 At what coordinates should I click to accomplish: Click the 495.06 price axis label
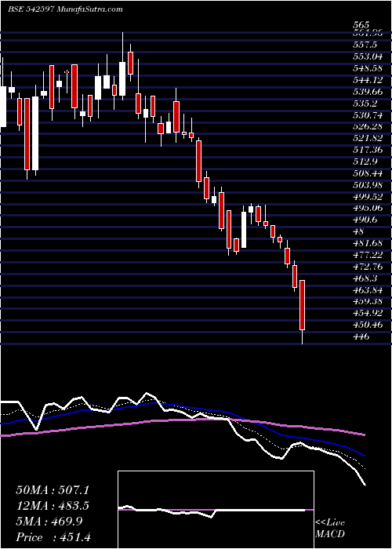click(368, 209)
